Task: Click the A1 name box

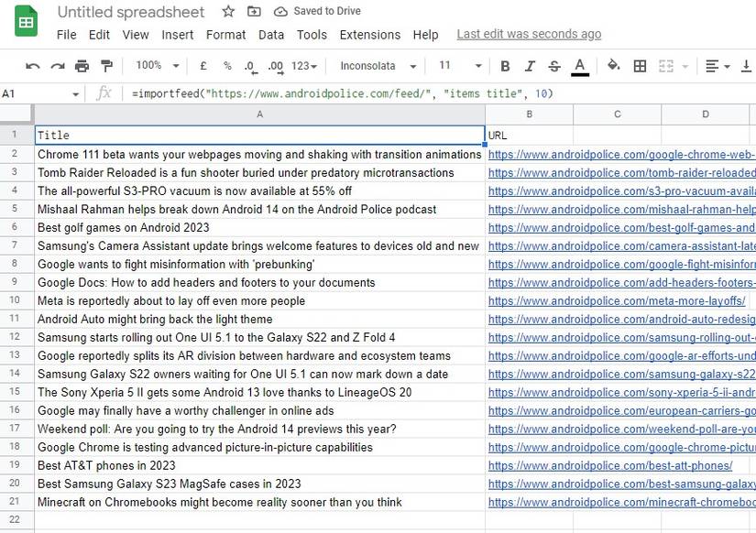Action: pos(34,94)
